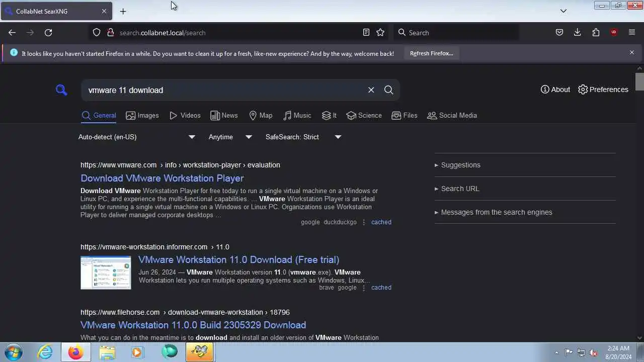Click the uBlock Origin toolbar icon
The width and height of the screenshot is (644, 362).
[x=614, y=33]
